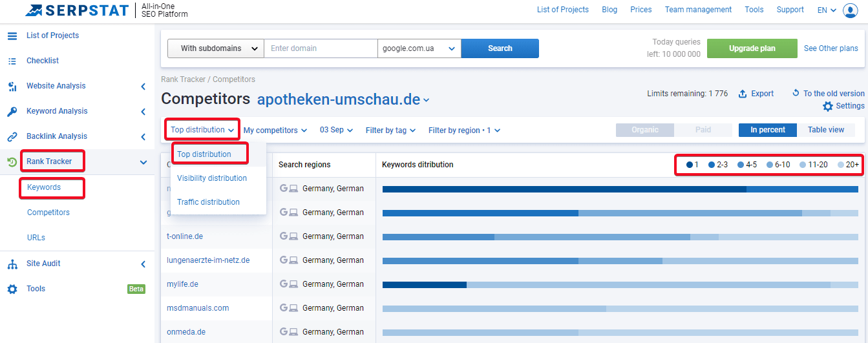This screenshot has height=343, width=868.
Task: Click the old version refresh arrow icon
Action: (796, 93)
